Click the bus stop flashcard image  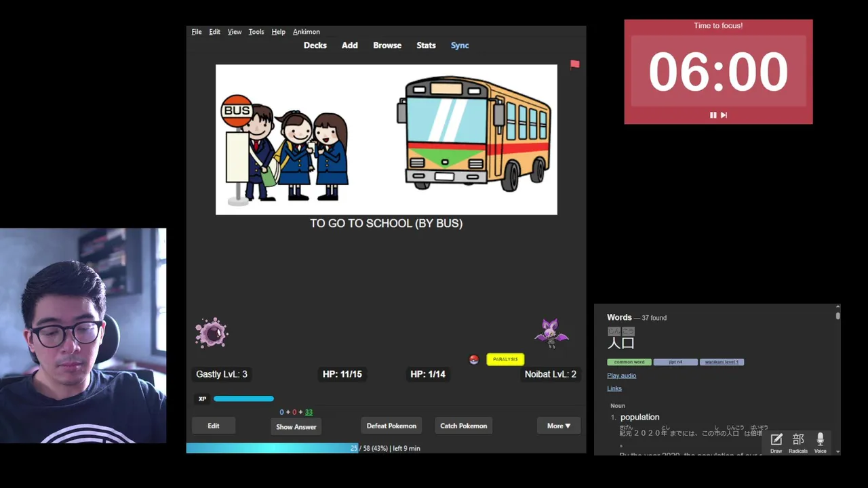(x=387, y=140)
